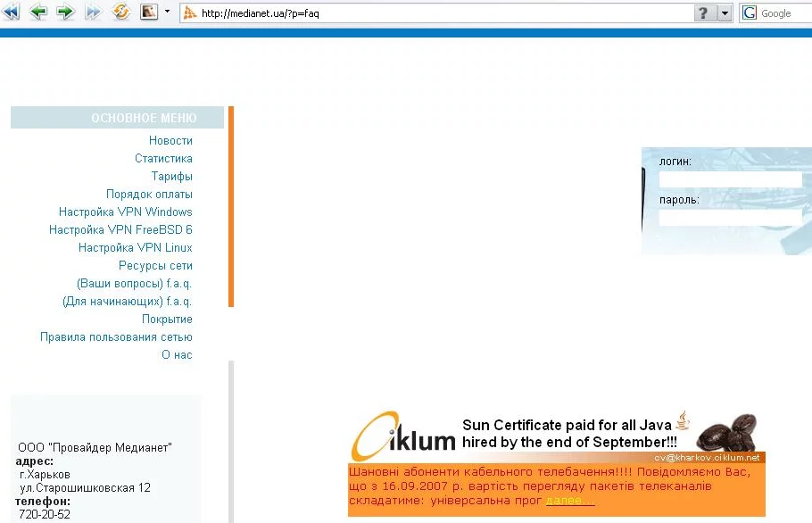The image size is (812, 523).
Task: Open dropdown arrow next to face image button
Action: [x=167, y=12]
